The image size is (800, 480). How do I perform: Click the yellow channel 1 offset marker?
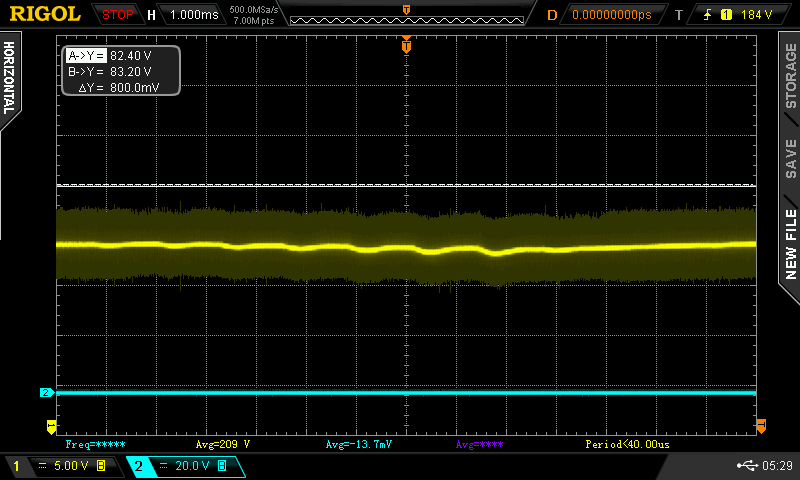point(51,427)
